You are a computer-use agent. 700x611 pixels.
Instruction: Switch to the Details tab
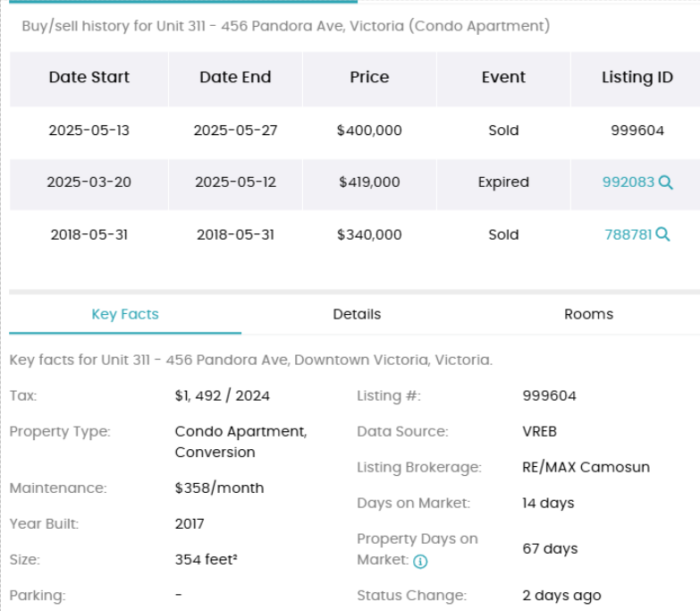pyautogui.click(x=357, y=314)
